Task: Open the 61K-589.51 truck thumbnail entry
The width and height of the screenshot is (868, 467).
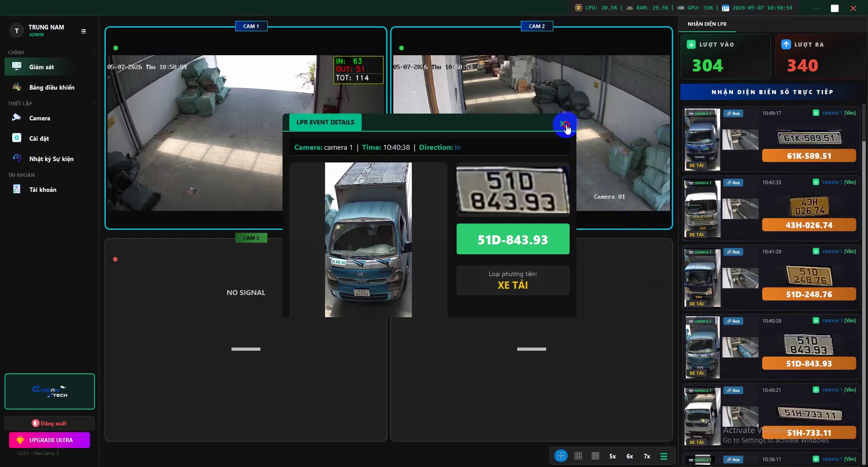Action: [702, 139]
